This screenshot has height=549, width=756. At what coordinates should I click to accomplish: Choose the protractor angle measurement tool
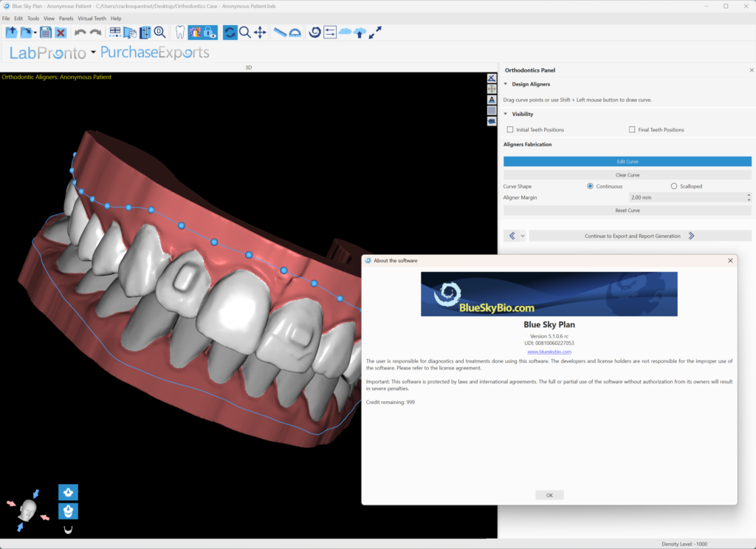[295, 33]
